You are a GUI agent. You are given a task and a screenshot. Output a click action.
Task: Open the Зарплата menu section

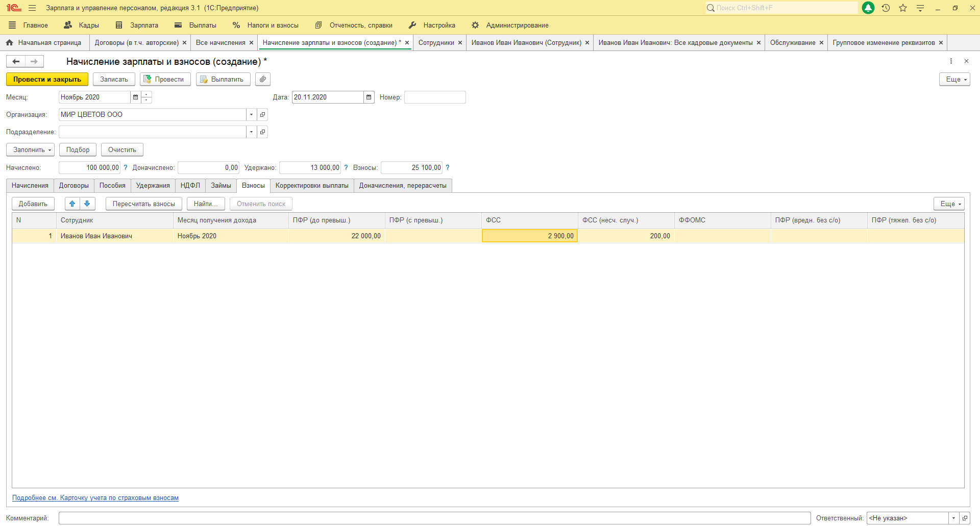pos(137,26)
